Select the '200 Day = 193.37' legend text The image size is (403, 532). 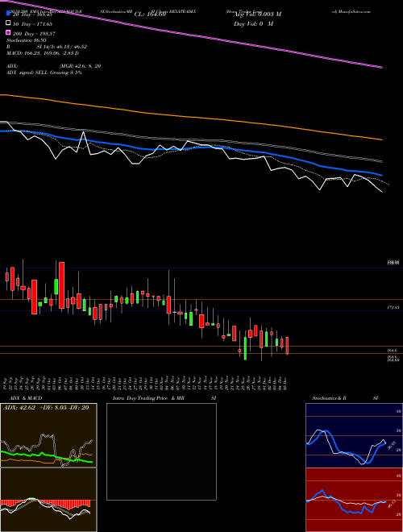pos(35,34)
